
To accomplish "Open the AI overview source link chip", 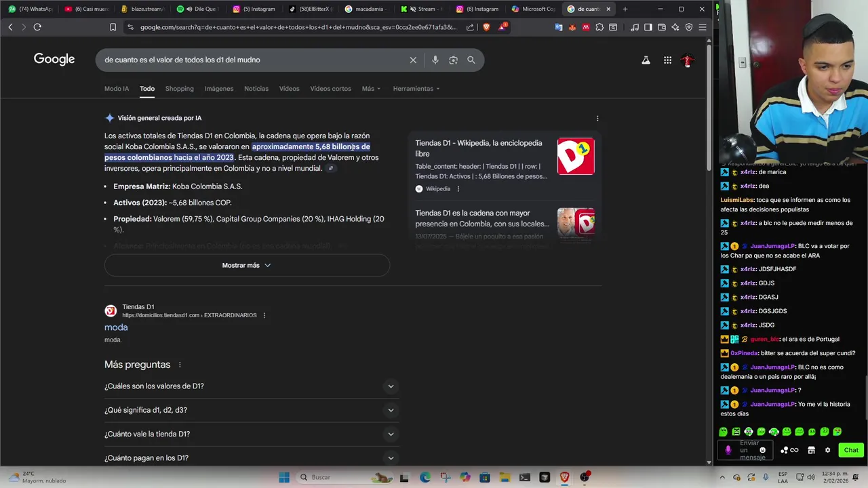I will pos(331,169).
